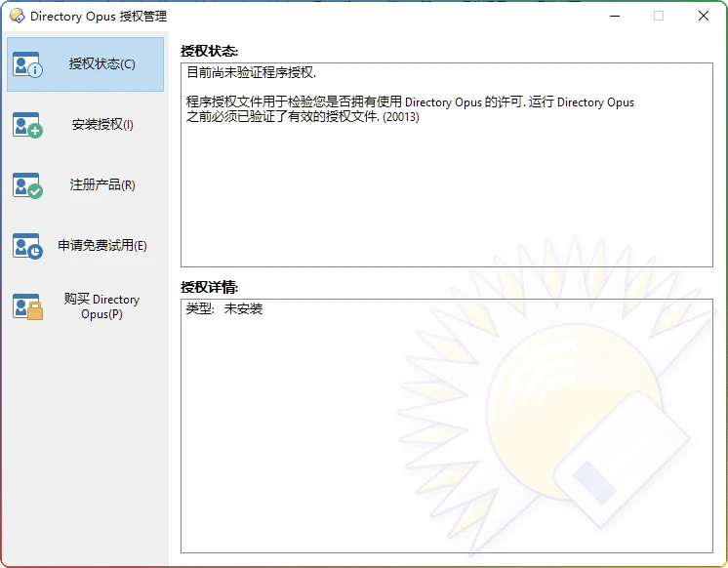Click the 类型: 未安装 text line

click(224, 309)
